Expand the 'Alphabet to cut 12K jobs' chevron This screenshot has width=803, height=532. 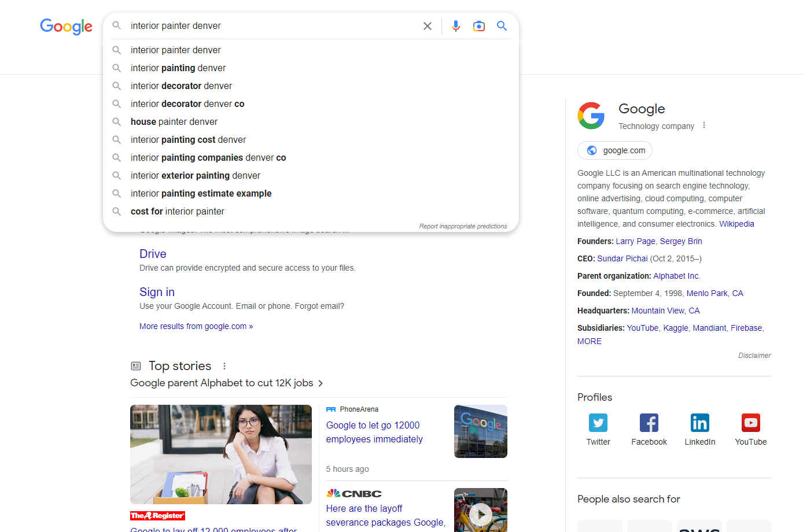(x=321, y=383)
